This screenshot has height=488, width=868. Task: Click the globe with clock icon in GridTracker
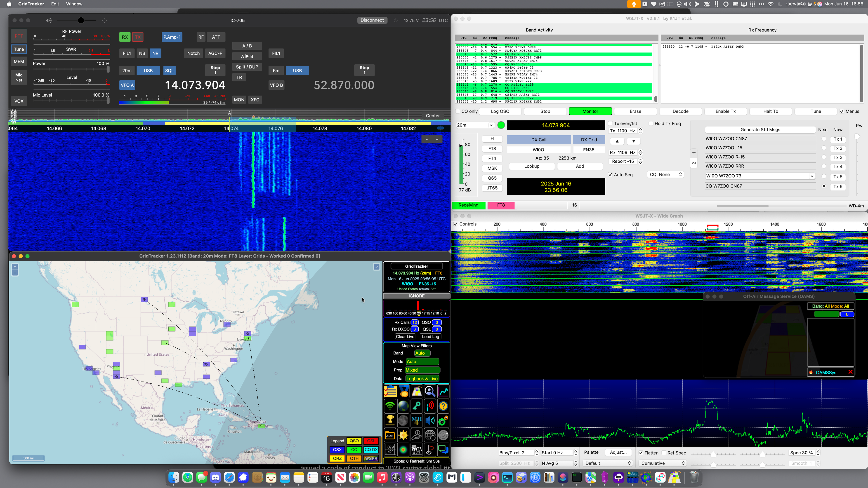click(x=430, y=435)
